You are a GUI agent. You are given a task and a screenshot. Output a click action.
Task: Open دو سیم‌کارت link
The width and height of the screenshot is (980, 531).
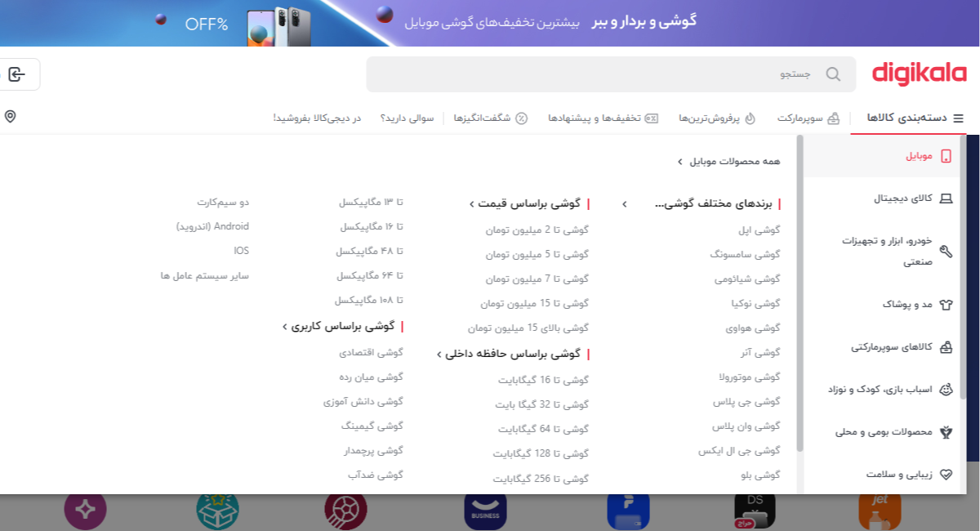(223, 202)
